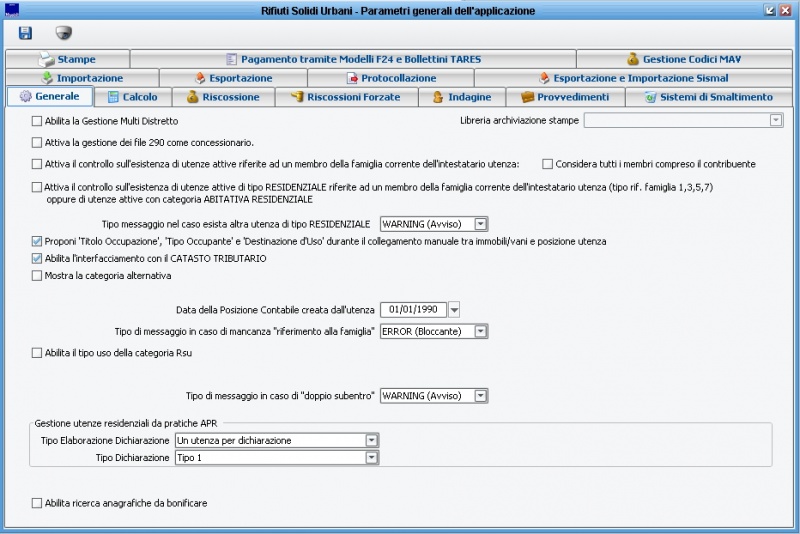The image size is (800, 534).
Task: Open the doppio subentro message type dropdown
Action: pyautogui.click(x=481, y=396)
